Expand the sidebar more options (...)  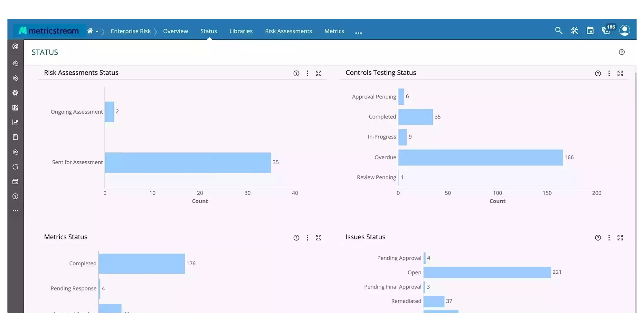coord(15,211)
